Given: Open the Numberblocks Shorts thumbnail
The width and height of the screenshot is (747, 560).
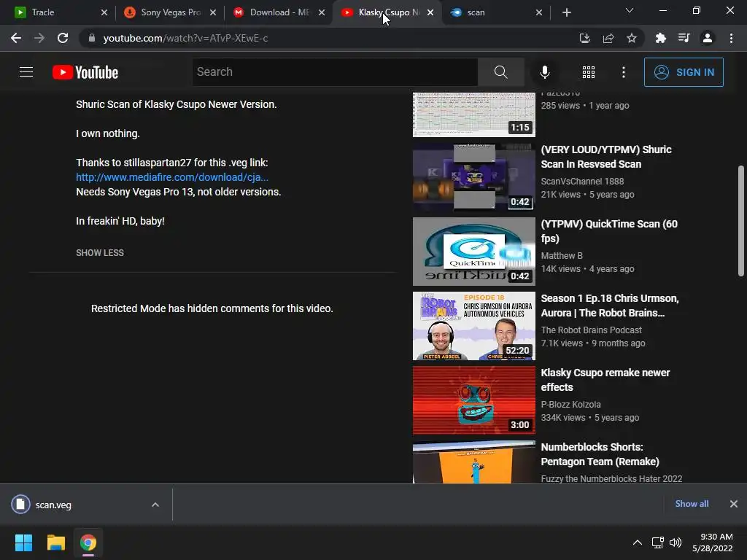Looking at the screenshot, I should [474, 462].
